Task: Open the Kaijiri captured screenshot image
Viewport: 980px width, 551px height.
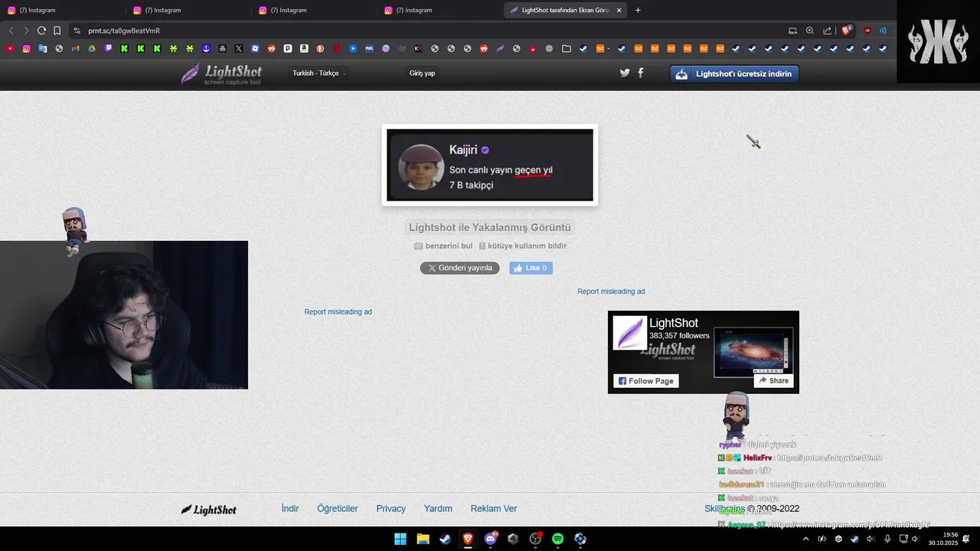Action: [490, 165]
